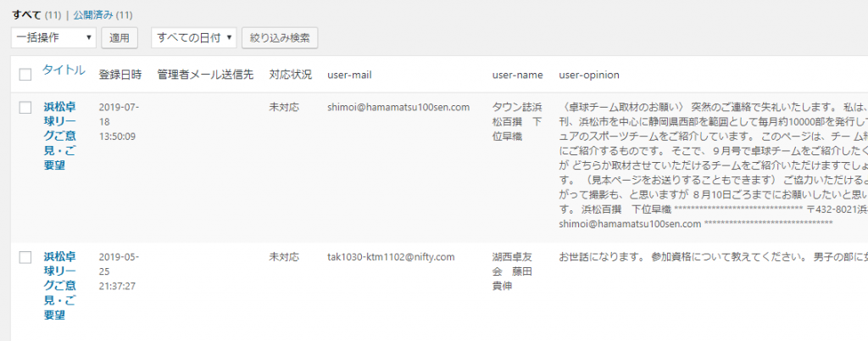Click the 適用 apply button
The height and width of the screenshot is (341, 868).
(x=120, y=37)
